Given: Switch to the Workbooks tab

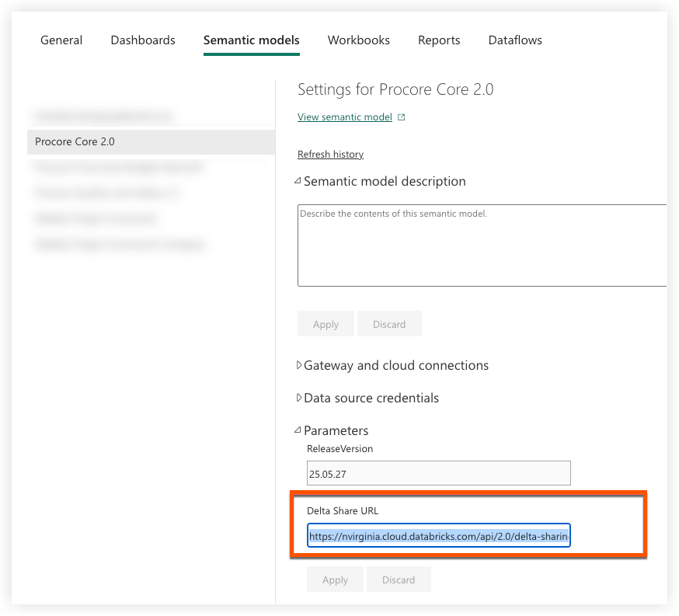Looking at the screenshot, I should [358, 40].
